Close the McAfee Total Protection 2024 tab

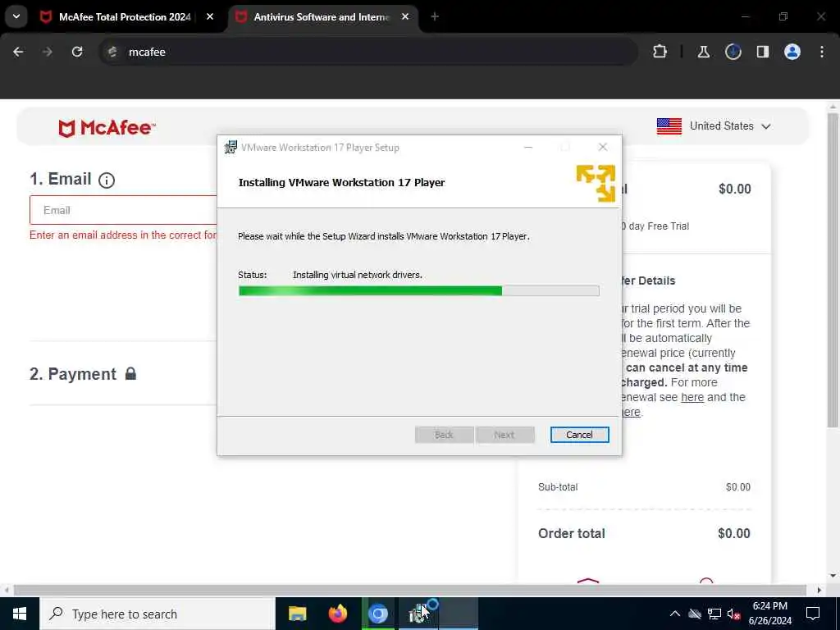(x=210, y=17)
